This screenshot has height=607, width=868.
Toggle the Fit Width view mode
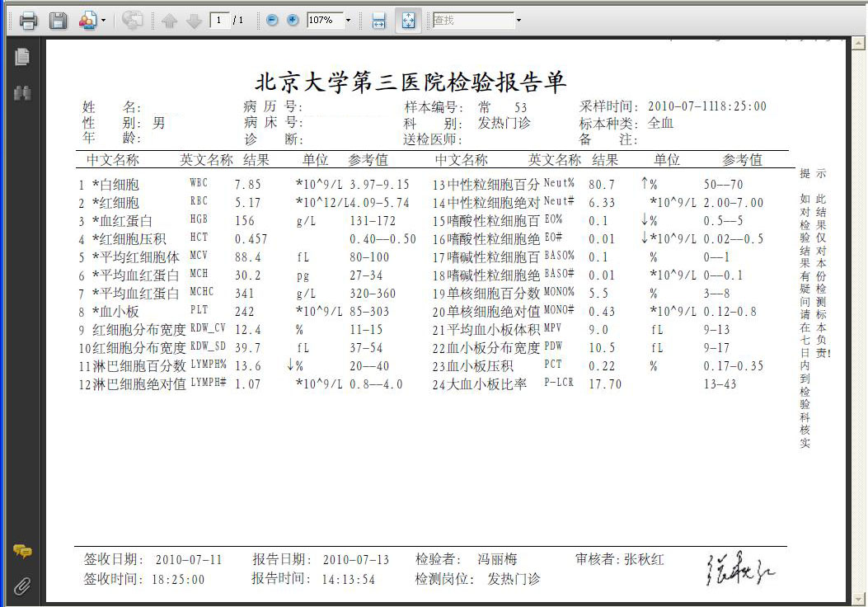tap(379, 20)
